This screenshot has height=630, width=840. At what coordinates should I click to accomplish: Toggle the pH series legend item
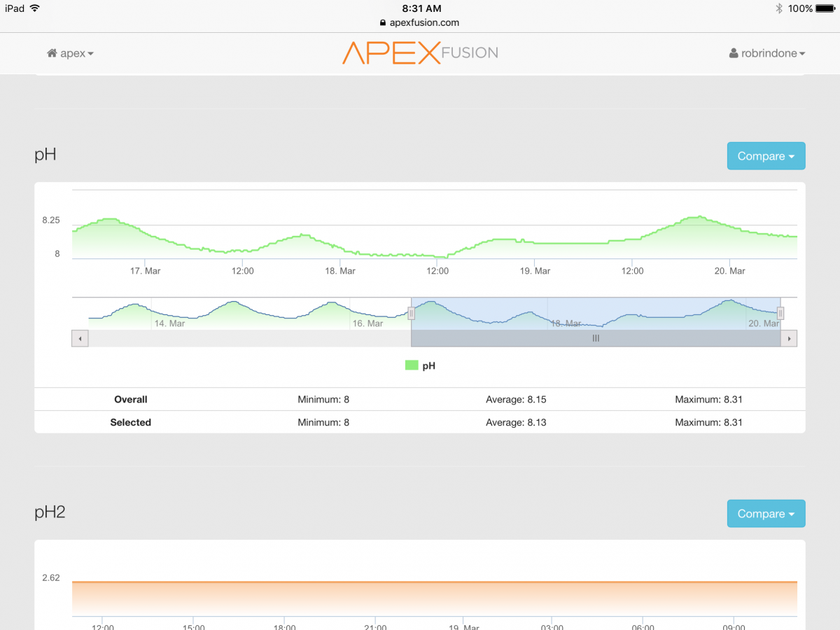[420, 365]
